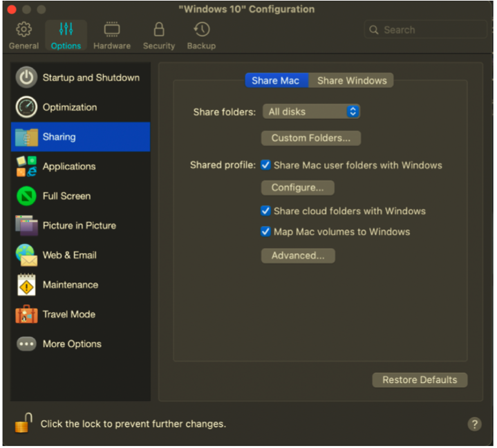Click the Startup and Shutdown power icon
497x448 pixels.
(x=26, y=77)
